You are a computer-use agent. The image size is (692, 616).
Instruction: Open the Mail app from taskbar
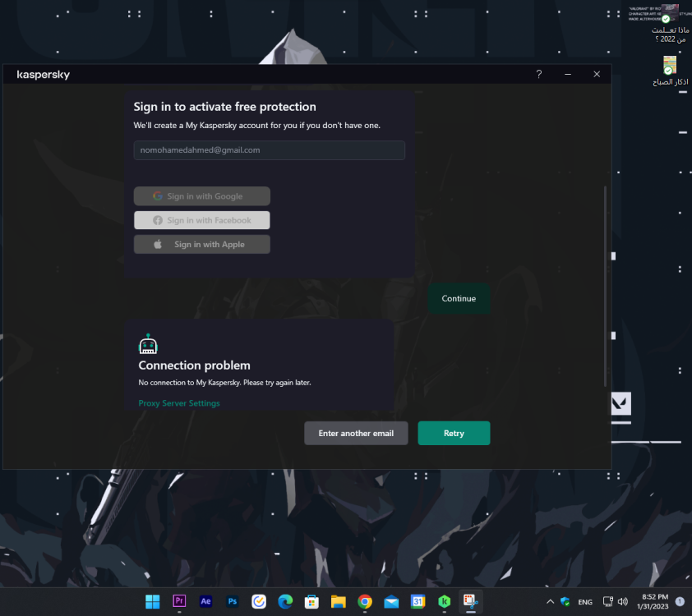pyautogui.click(x=391, y=601)
